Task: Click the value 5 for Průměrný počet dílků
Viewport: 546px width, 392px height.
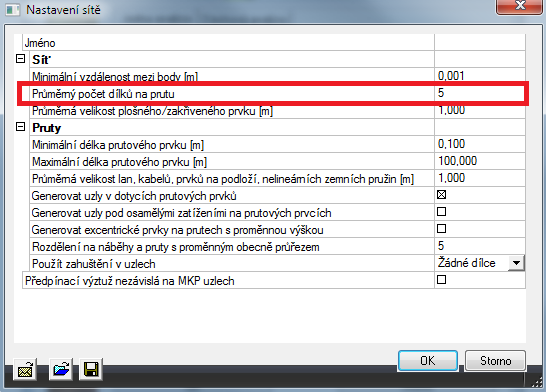Action: point(441,93)
